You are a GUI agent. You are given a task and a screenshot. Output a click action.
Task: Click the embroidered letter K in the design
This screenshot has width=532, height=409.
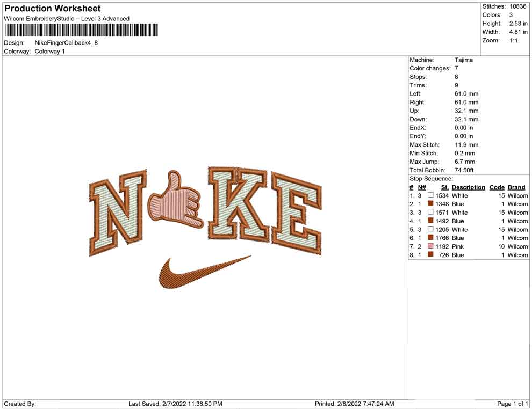pos(238,203)
